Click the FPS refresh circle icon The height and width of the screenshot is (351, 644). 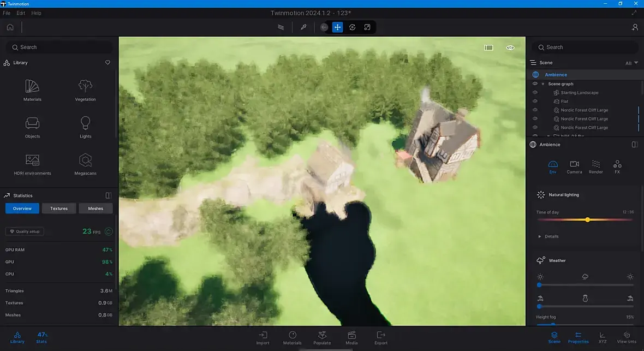tap(109, 231)
